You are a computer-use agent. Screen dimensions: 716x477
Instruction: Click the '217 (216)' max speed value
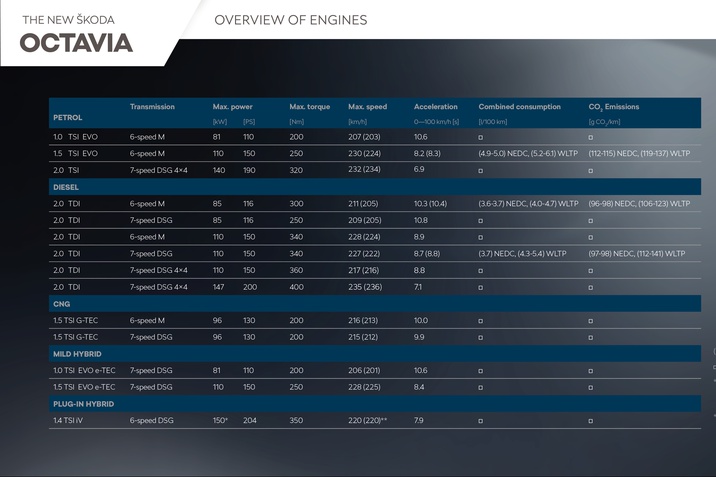tap(363, 270)
